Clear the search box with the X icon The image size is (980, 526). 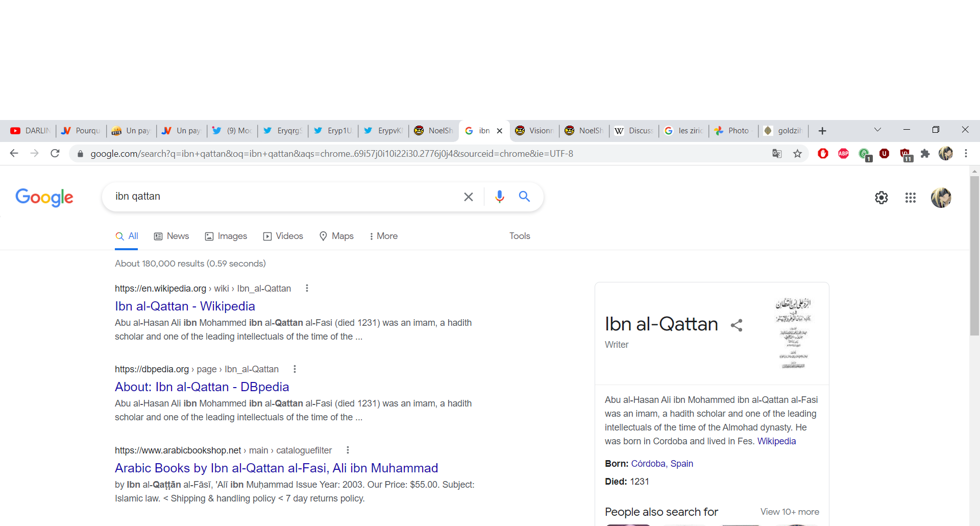click(468, 197)
